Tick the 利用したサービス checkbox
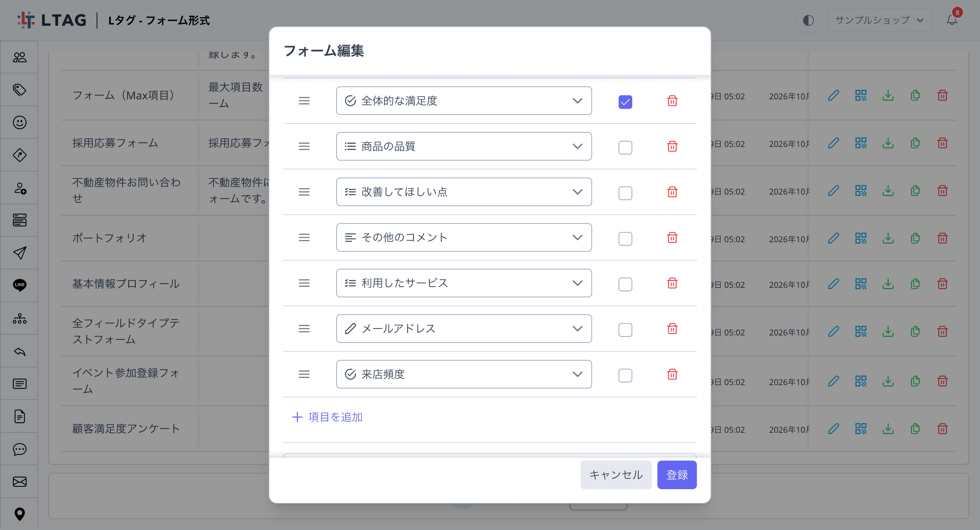Viewport: 980px width, 530px height. point(625,284)
